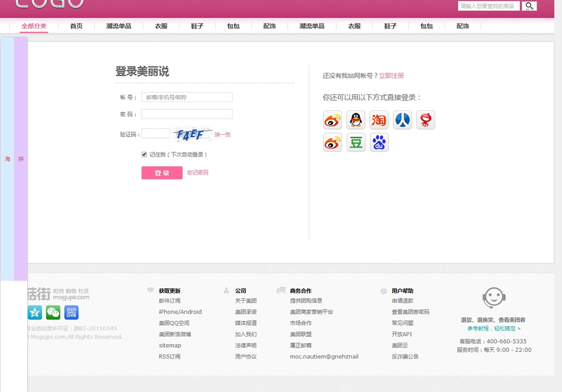Refresh captcha via 换一张 link
This screenshot has height=392, width=562.
[x=222, y=135]
